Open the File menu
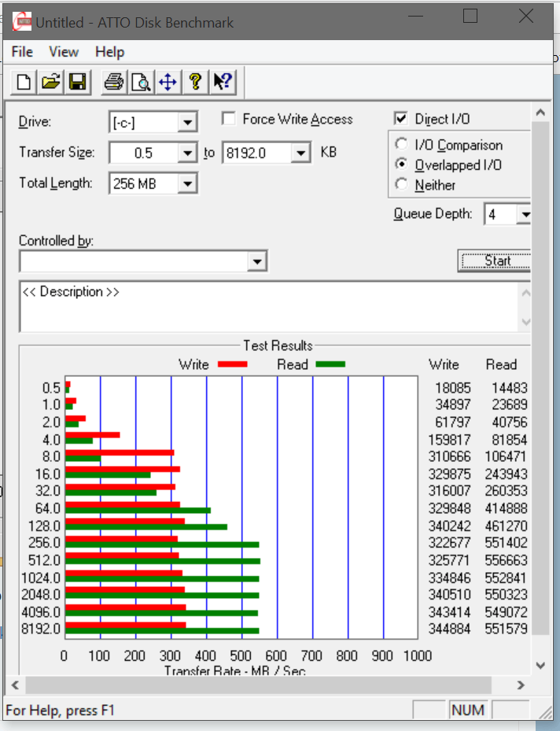Screen dimensions: 560x731 [x=22, y=52]
